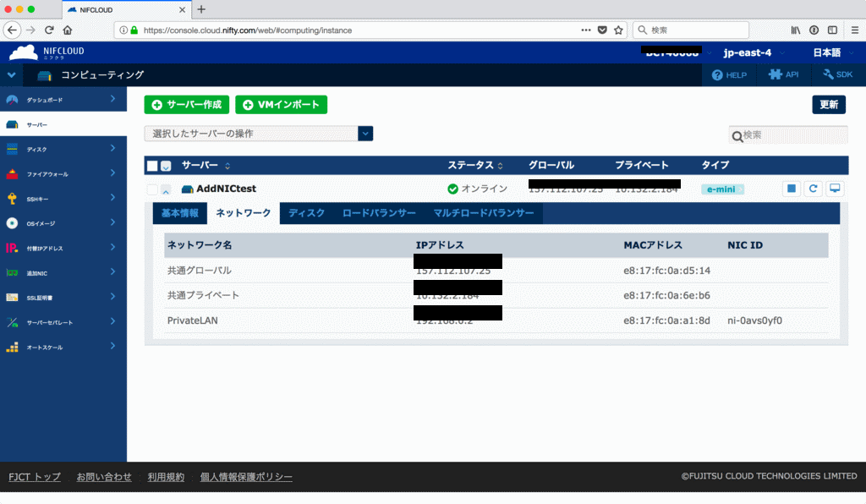Collapse the sidebar with the top chevron
Image resolution: width=866 pixels, height=504 pixels.
coord(12,75)
